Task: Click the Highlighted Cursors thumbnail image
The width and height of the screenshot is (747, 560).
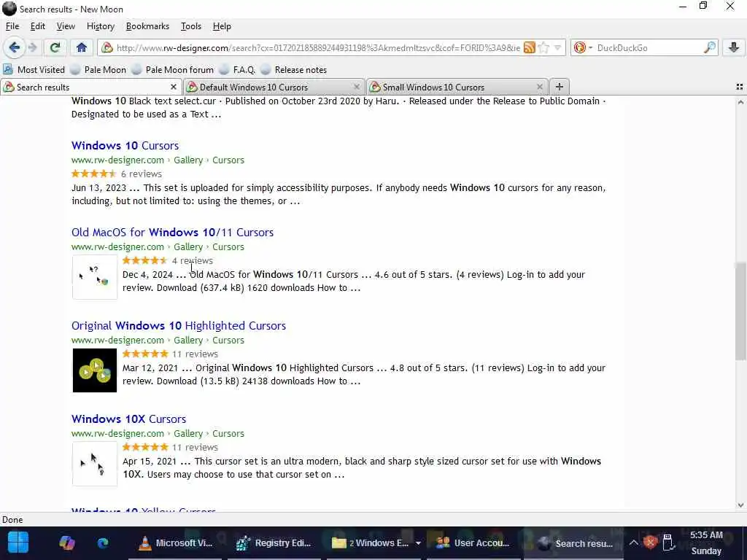Action: pyautogui.click(x=95, y=370)
